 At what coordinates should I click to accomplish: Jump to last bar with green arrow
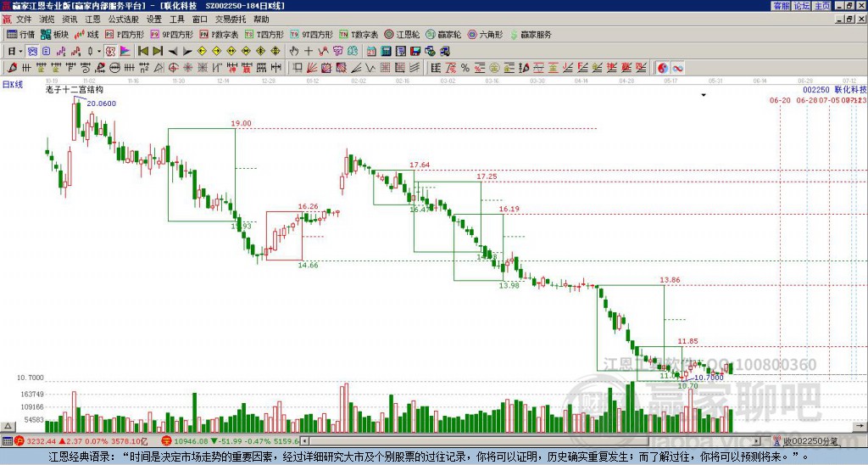coord(158,52)
